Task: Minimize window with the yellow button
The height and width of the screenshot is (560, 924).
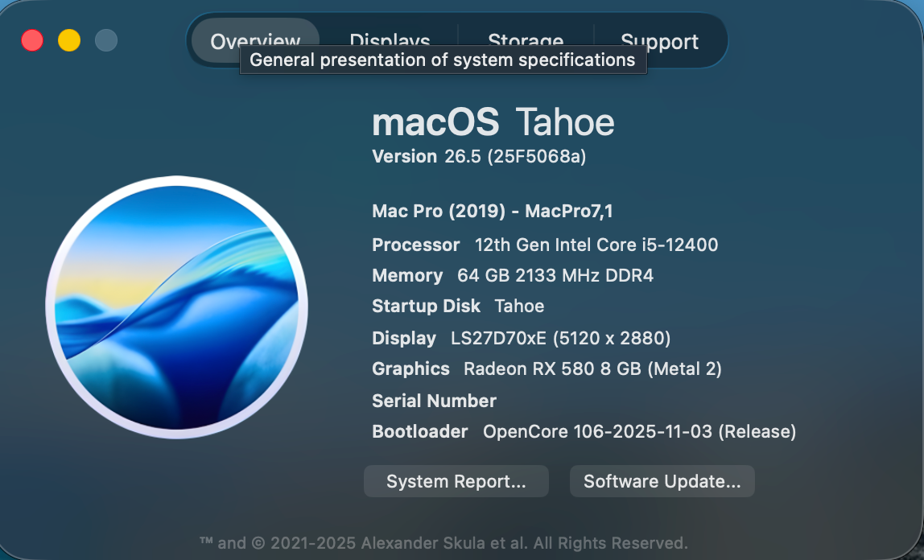Action: pyautogui.click(x=69, y=40)
